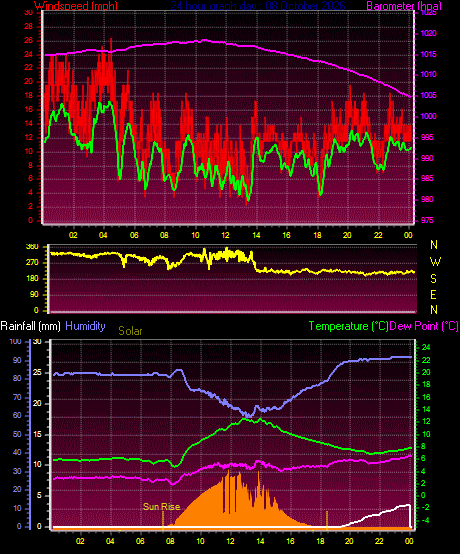This screenshot has height=554, width=460.
Task: Click the 1005 barometer axis value
Action: (x=428, y=95)
